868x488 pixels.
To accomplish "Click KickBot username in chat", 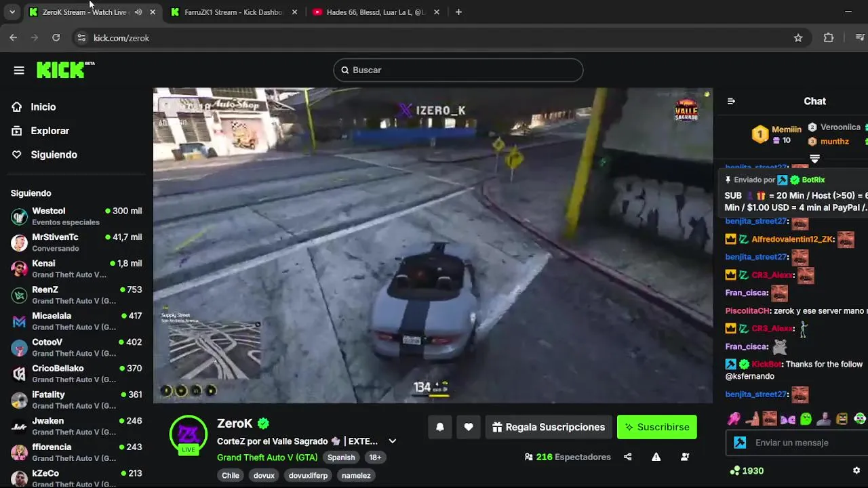I will (766, 364).
